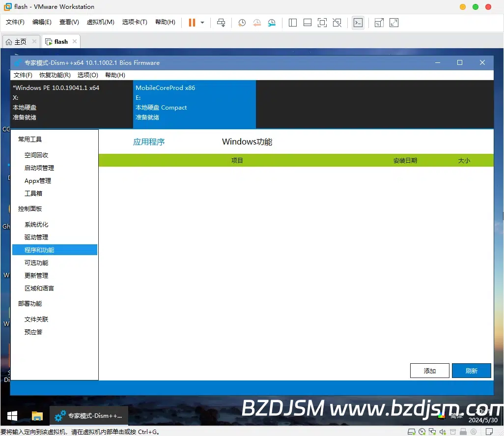Open 可选功能 in the sidebar
The image size is (504, 436).
[x=36, y=262]
